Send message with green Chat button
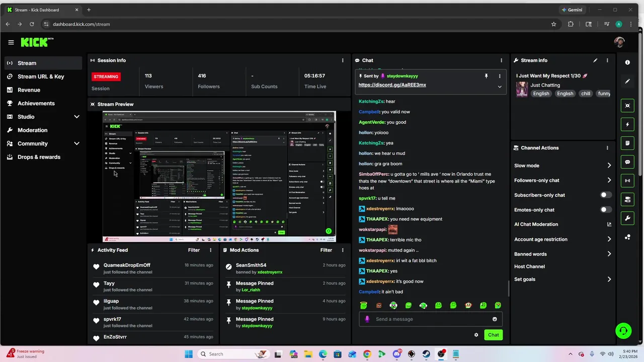644x362 pixels. (493, 335)
